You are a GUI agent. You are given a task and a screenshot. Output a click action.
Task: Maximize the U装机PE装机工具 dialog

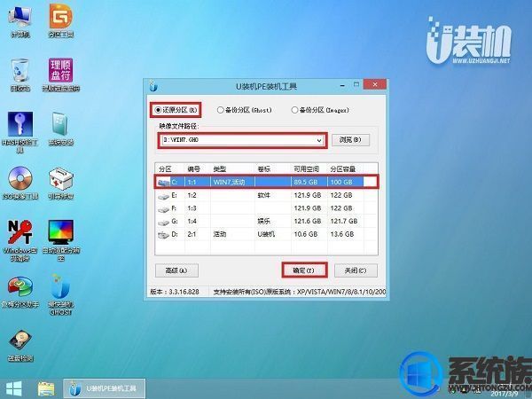[356, 84]
